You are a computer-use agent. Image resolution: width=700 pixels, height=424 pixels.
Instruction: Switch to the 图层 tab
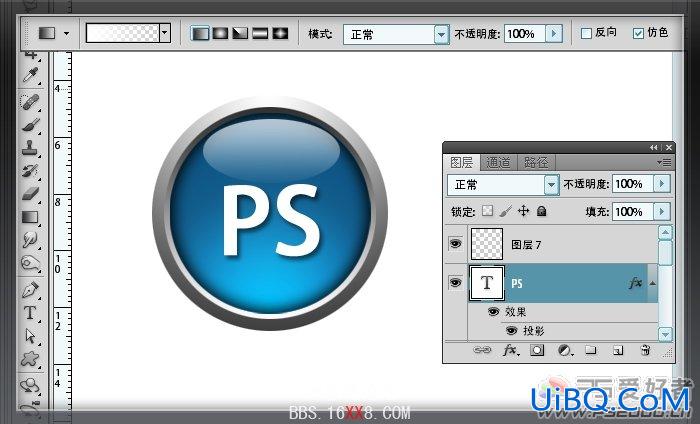[462, 162]
